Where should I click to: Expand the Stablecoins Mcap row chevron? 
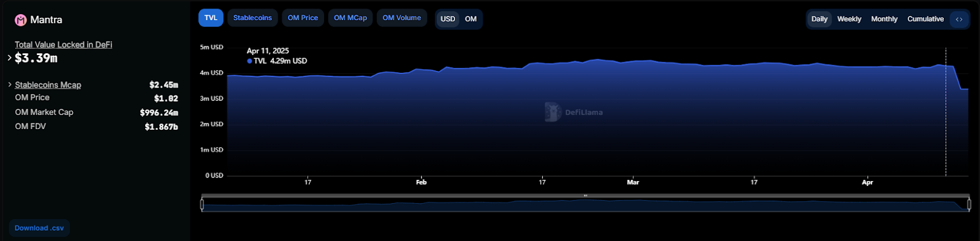point(10,84)
